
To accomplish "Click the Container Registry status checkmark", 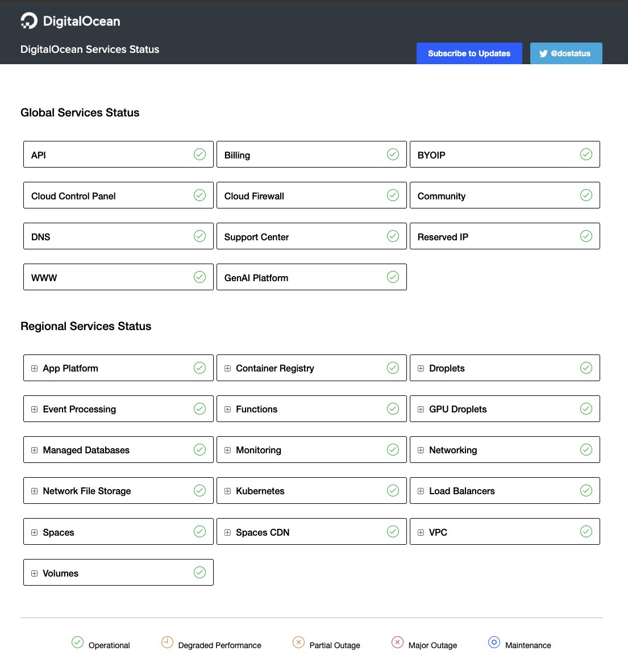I will pyautogui.click(x=393, y=368).
